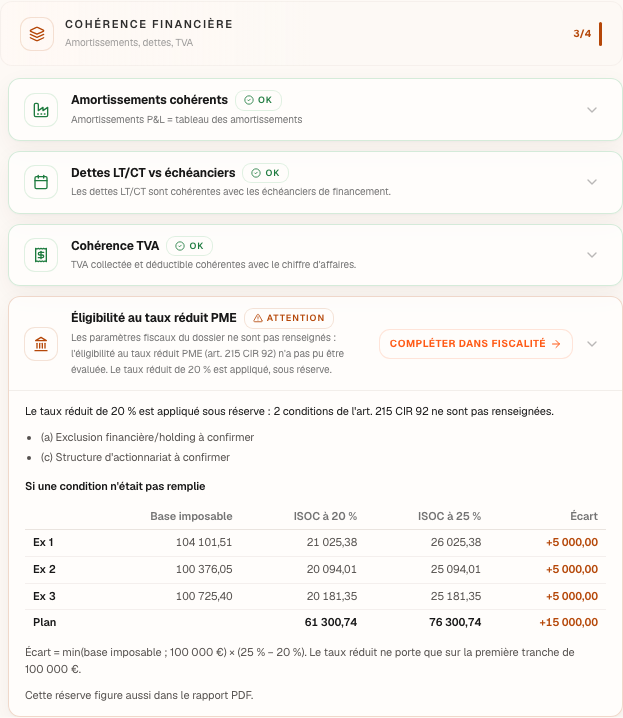Collapse the Éligibilité au taux réduit PME card

tap(592, 344)
